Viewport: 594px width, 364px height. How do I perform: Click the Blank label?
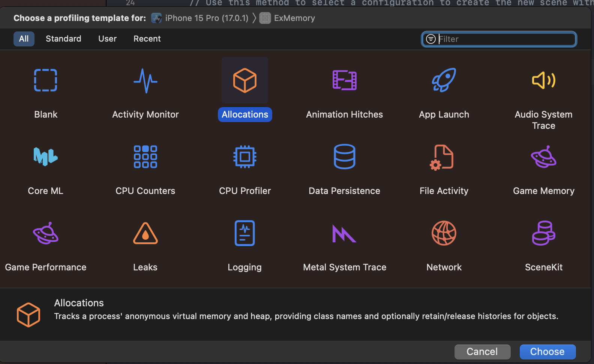[x=46, y=115]
